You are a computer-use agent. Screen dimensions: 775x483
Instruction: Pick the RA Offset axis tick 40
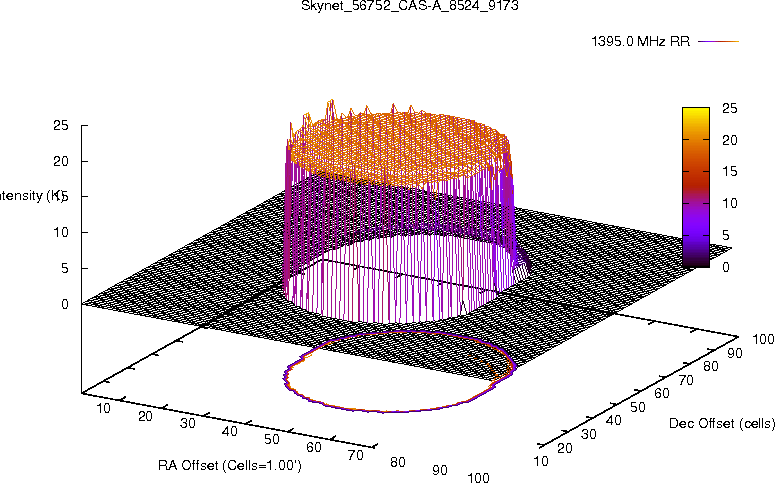pos(230,432)
